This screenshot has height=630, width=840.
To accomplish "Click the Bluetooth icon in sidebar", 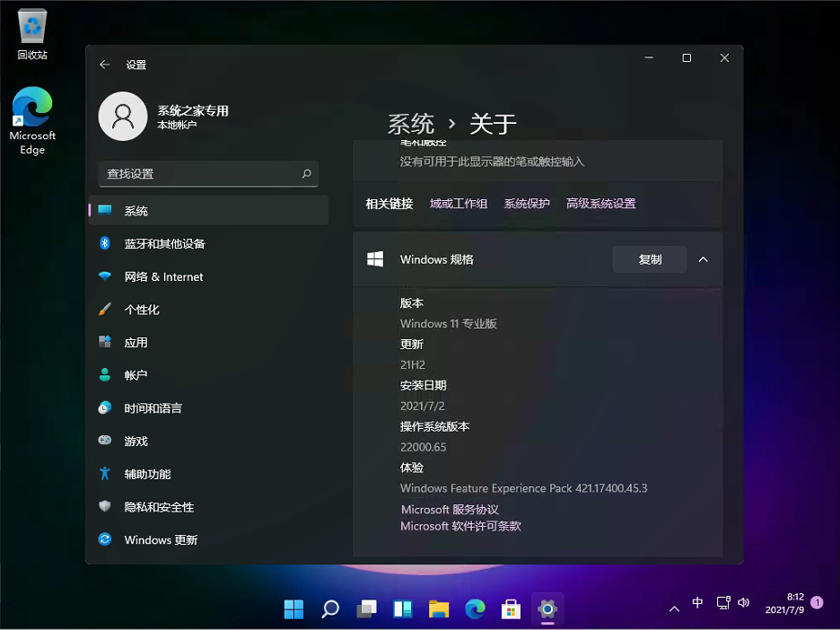I will click(x=105, y=243).
